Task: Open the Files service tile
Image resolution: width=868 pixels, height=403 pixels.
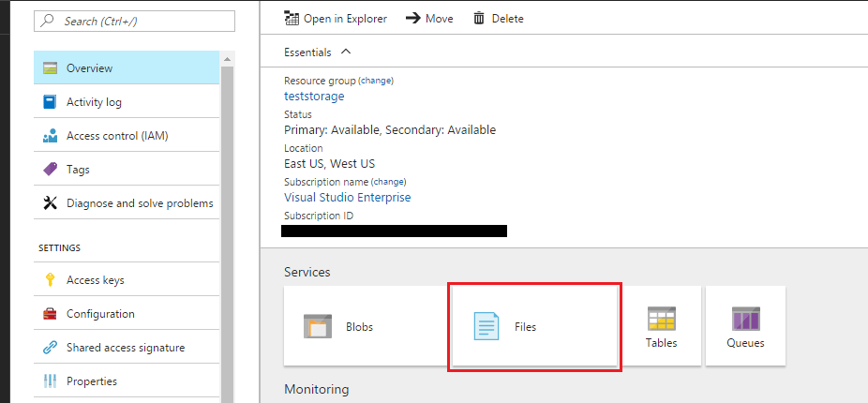Action: pos(534,326)
